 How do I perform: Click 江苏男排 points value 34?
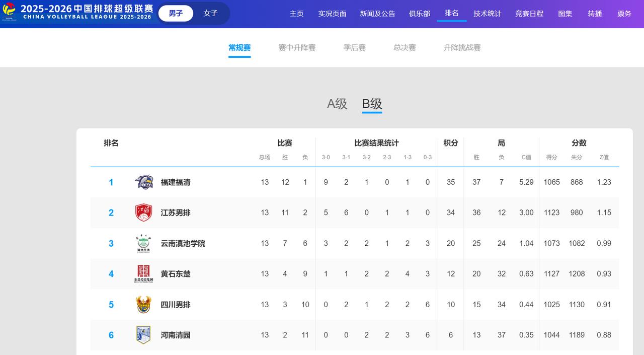(451, 212)
